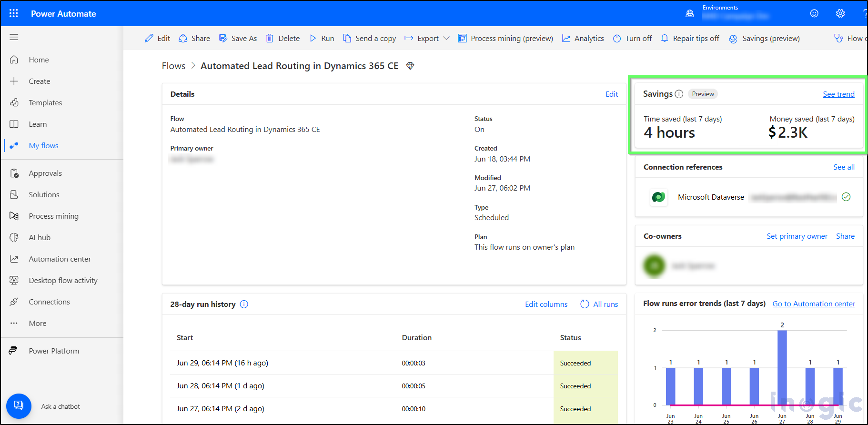
Task: Open Learn in the sidebar
Action: (x=38, y=124)
